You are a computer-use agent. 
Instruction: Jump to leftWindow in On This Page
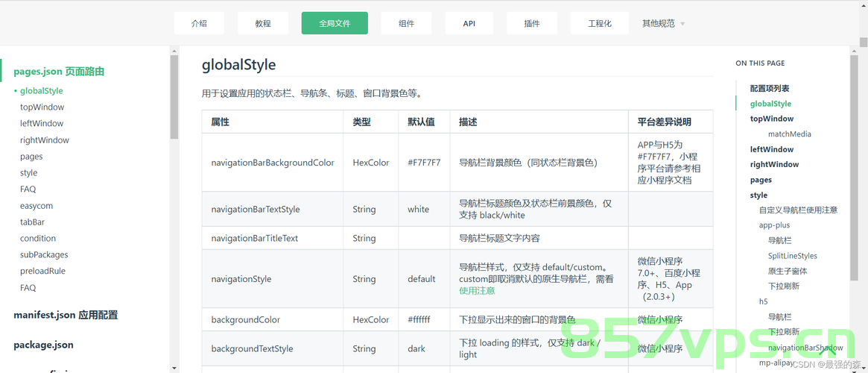(x=772, y=149)
